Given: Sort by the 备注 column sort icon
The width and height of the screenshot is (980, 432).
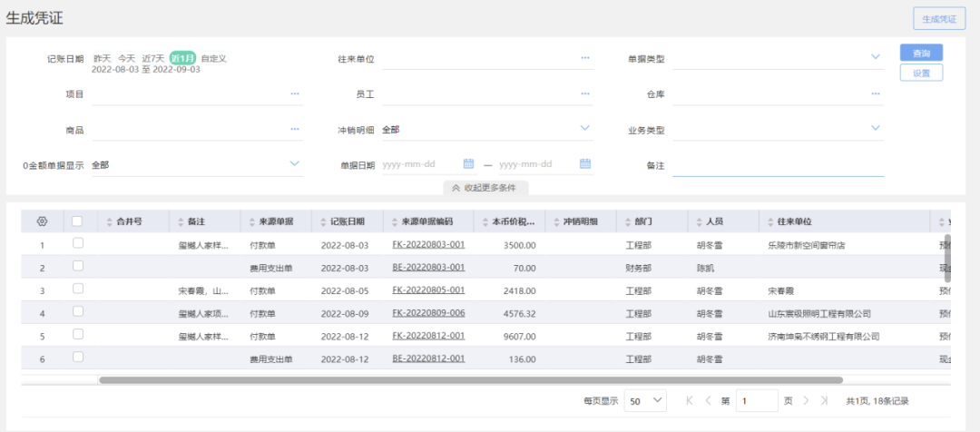Looking at the screenshot, I should [181, 221].
